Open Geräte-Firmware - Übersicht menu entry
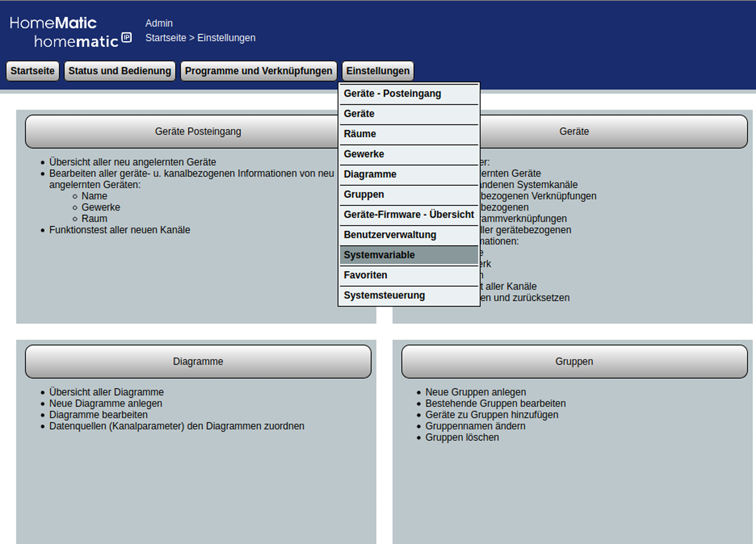Viewport: 756px width, 544px height. point(409,215)
